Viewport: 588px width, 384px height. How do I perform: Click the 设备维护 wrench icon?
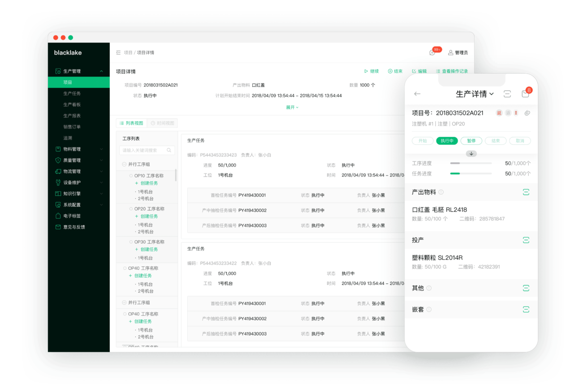click(x=58, y=182)
